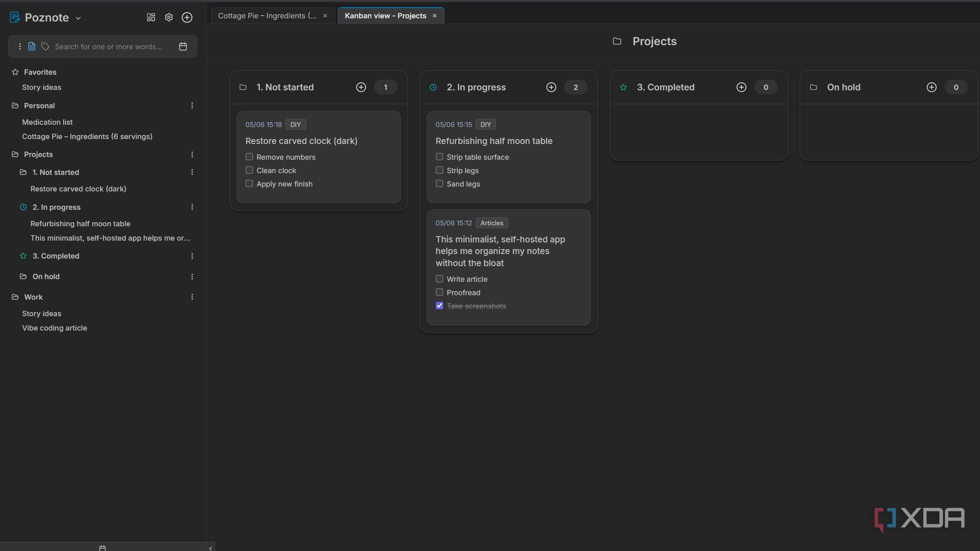Open On hold subfolder three-dot menu
The height and width of the screenshot is (551, 980).
pos(192,277)
